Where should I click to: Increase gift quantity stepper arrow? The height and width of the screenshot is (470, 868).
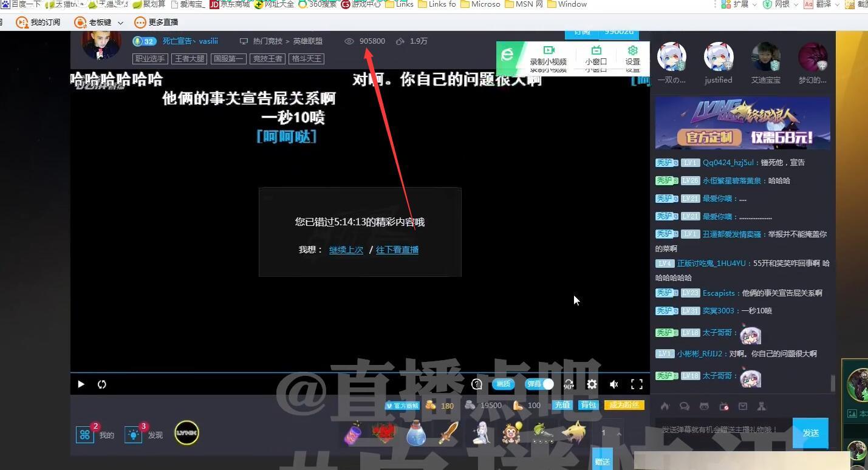tap(619, 433)
